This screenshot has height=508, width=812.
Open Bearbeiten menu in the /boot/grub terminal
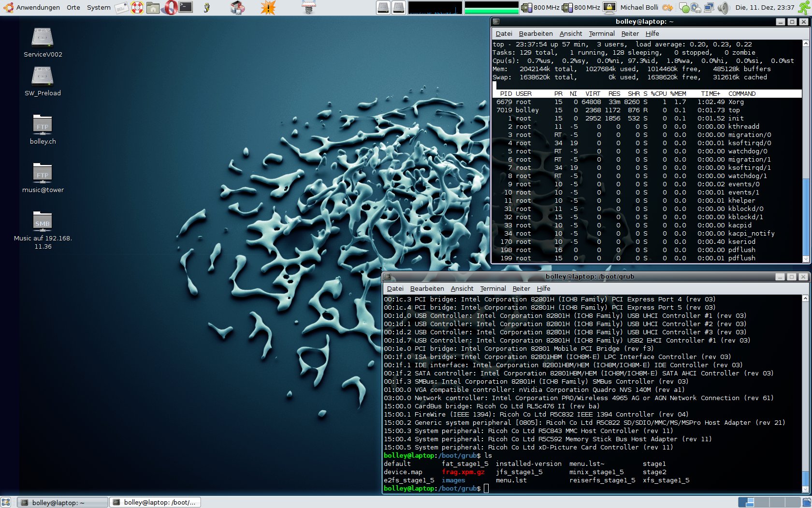[x=427, y=288]
